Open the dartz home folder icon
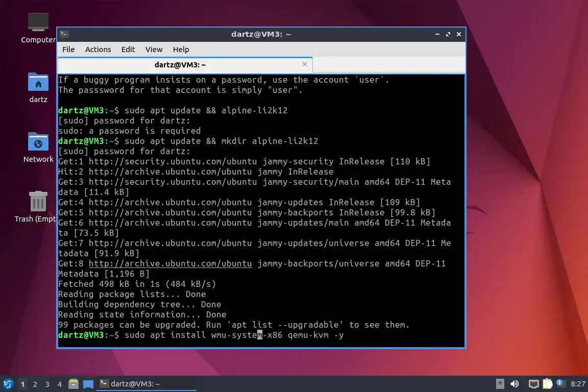Viewport: 588px width, 392px height. click(38, 88)
